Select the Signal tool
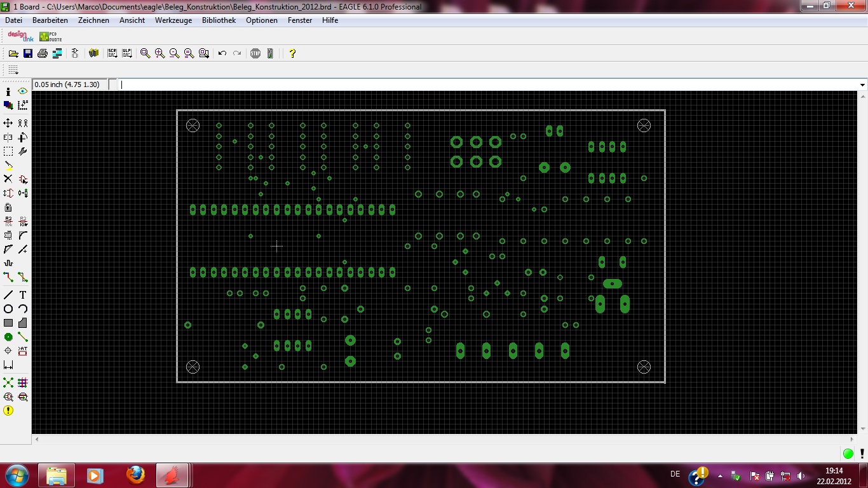Screen dimensions: 868x488 click(23, 337)
